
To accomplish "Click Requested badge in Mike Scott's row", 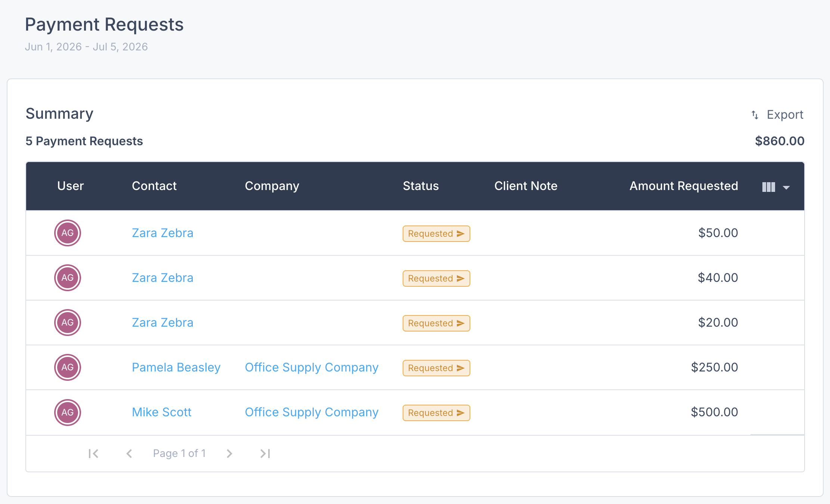I will coord(436,413).
